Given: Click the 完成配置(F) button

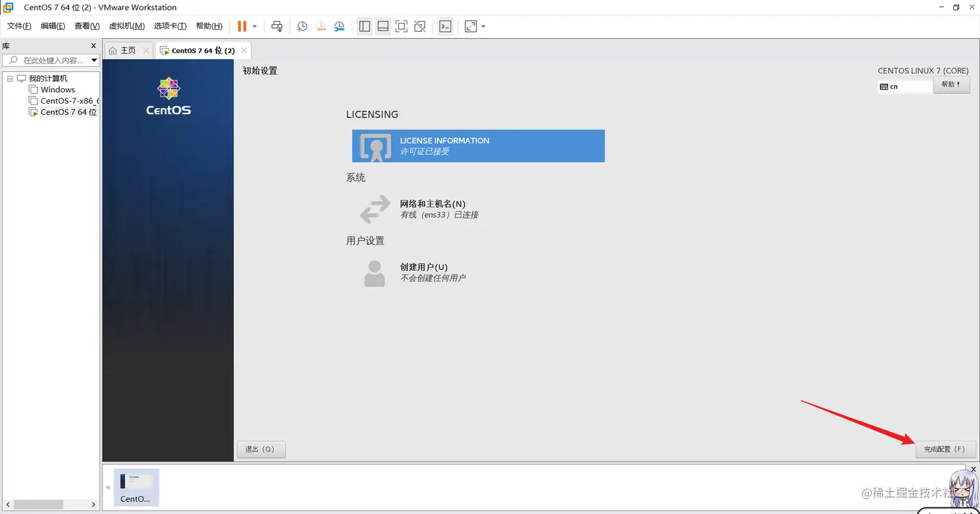Looking at the screenshot, I should [x=946, y=449].
